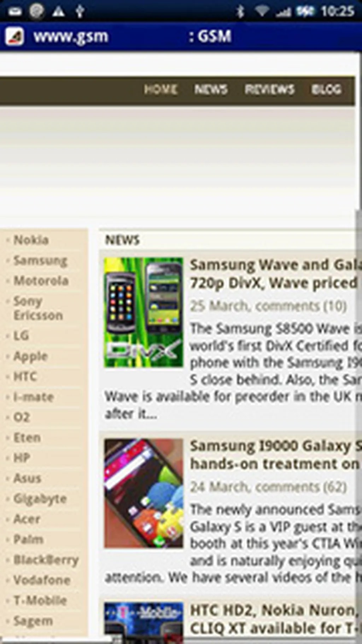Tap the mail notification icon

tap(15, 12)
